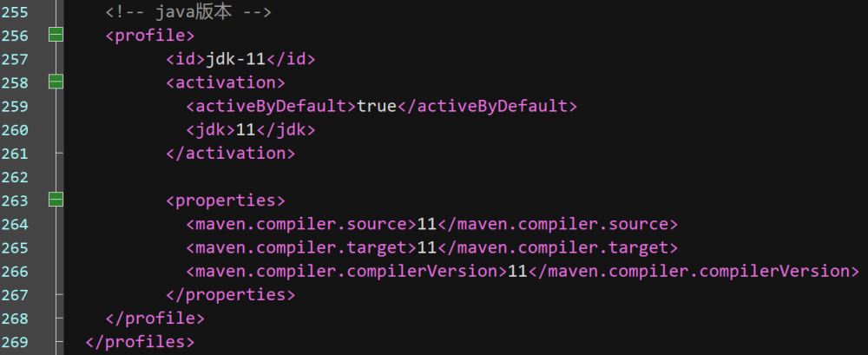Click the maven.compiler.source opening tag

(x=301, y=224)
